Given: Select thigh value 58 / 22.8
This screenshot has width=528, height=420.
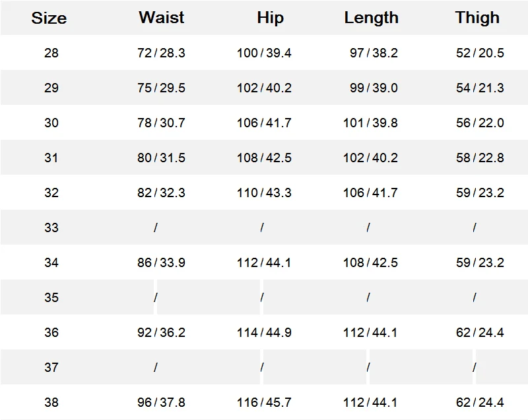Looking at the screenshot, I should pos(480,158).
